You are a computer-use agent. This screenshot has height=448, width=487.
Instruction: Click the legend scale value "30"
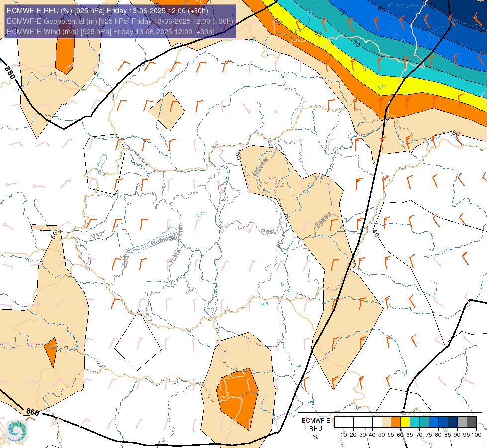point(363,435)
